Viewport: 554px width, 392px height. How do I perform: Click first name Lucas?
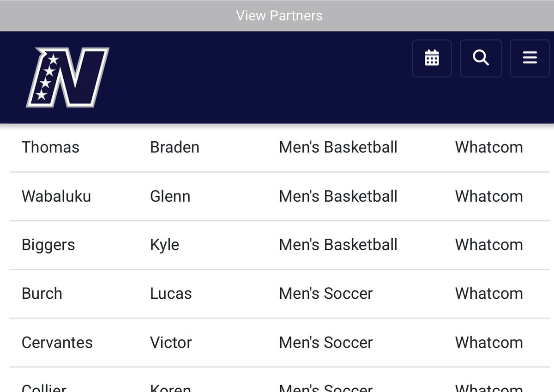[x=171, y=294]
